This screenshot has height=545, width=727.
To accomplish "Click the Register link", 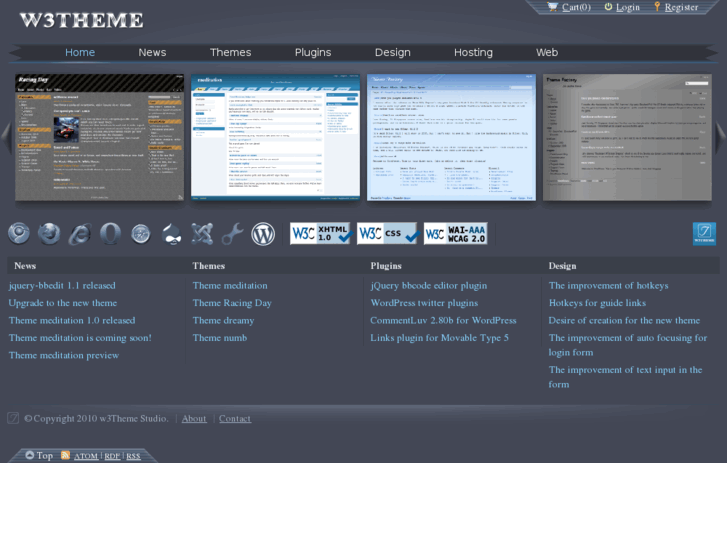I will pyautogui.click(x=681, y=7).
